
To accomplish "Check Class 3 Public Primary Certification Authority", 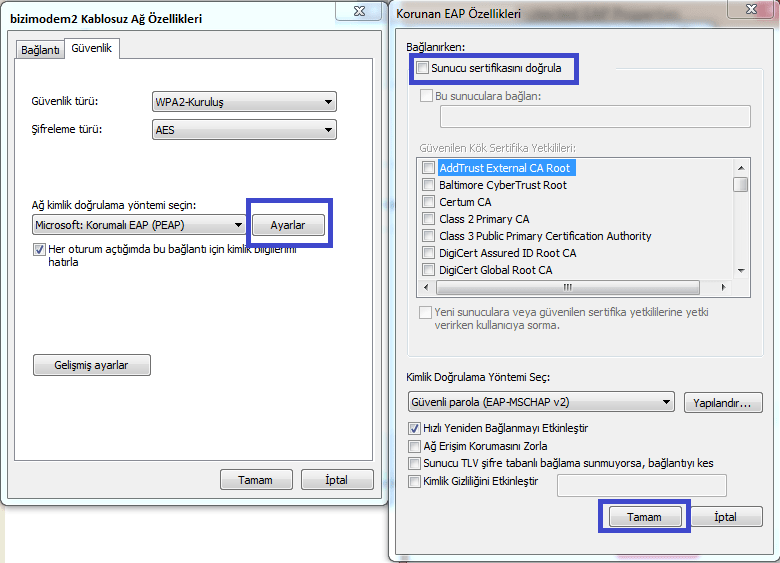I will point(428,236).
